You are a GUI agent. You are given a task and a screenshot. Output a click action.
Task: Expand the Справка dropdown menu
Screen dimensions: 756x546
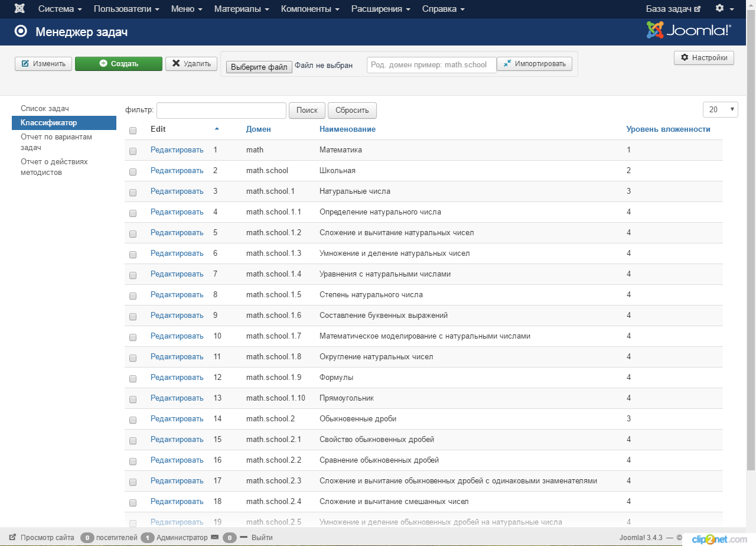click(444, 9)
